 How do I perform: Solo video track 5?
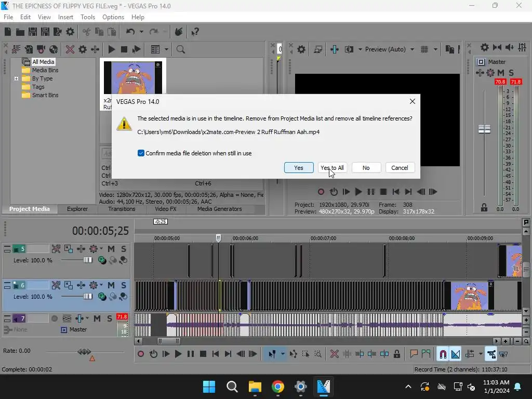coord(124,249)
